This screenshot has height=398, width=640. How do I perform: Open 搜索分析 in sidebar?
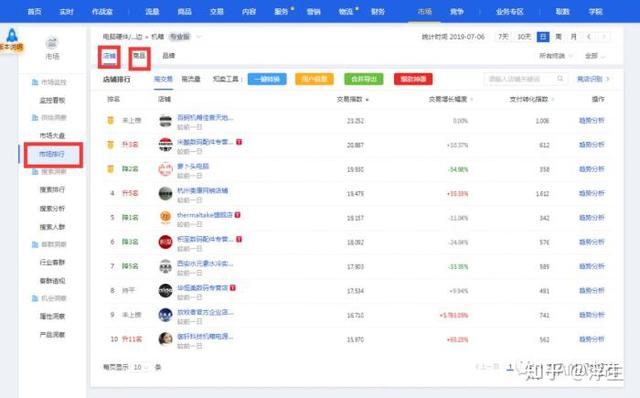pyautogui.click(x=52, y=209)
